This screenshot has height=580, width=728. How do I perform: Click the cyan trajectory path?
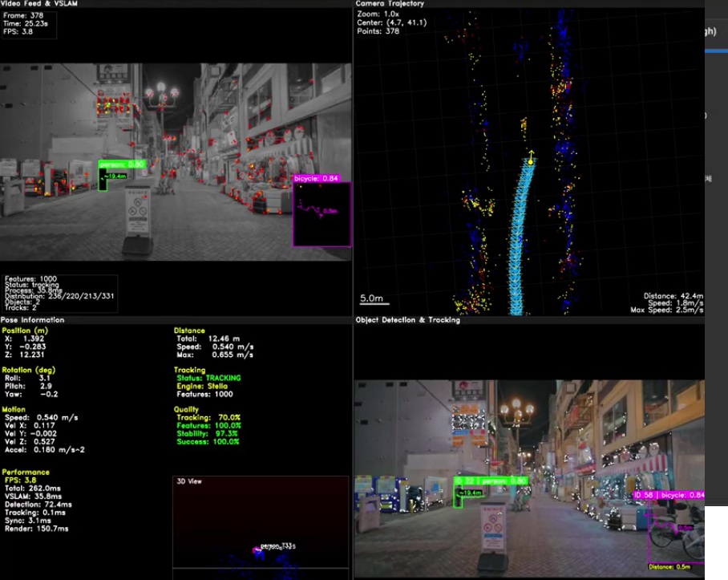(523, 241)
